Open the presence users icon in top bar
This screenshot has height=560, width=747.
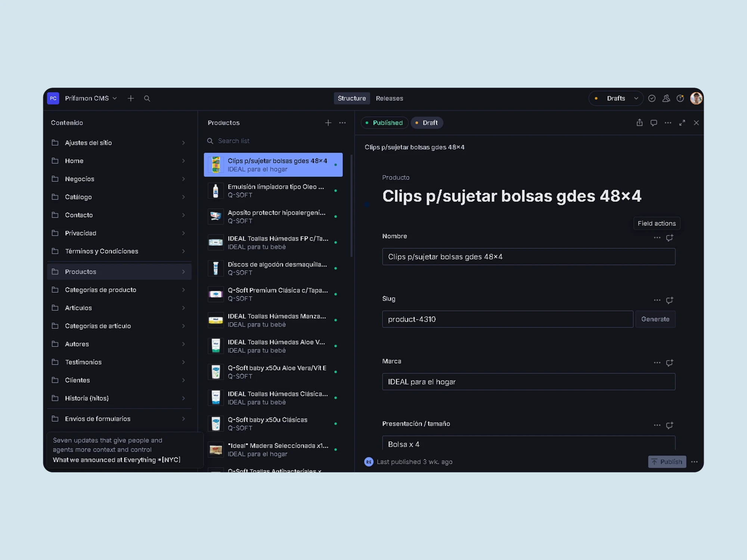[x=666, y=99]
